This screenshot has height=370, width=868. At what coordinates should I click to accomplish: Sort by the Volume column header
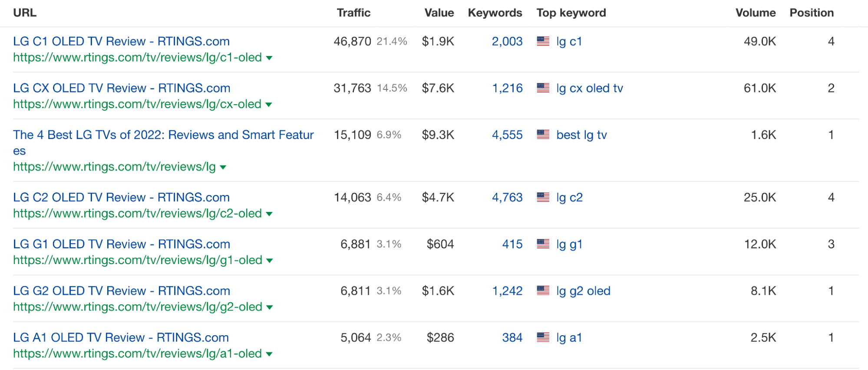coord(756,13)
